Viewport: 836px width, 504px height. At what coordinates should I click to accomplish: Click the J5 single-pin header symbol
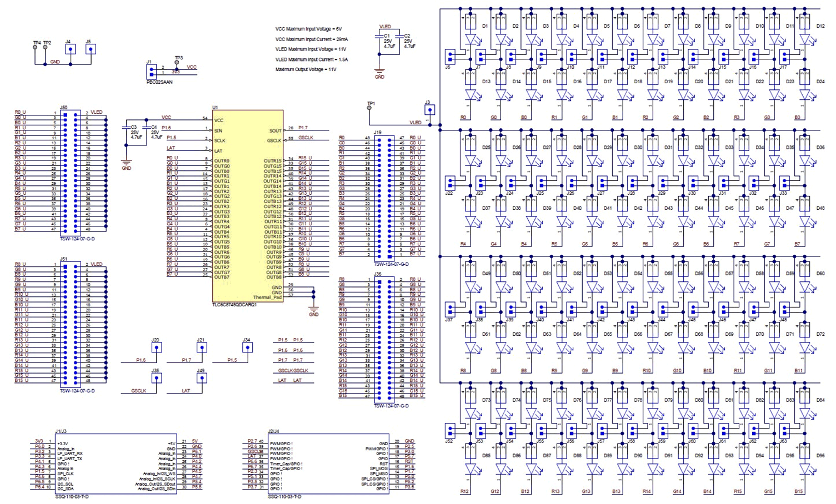(91, 49)
